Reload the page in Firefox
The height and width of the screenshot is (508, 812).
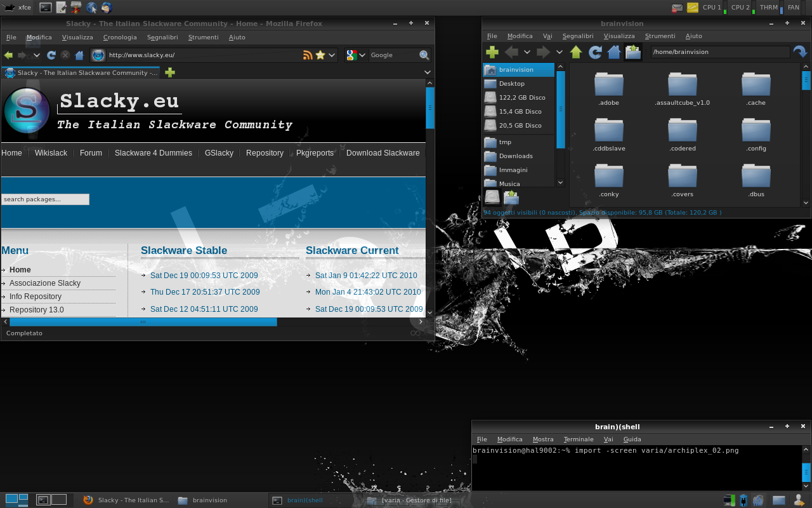[x=51, y=55]
